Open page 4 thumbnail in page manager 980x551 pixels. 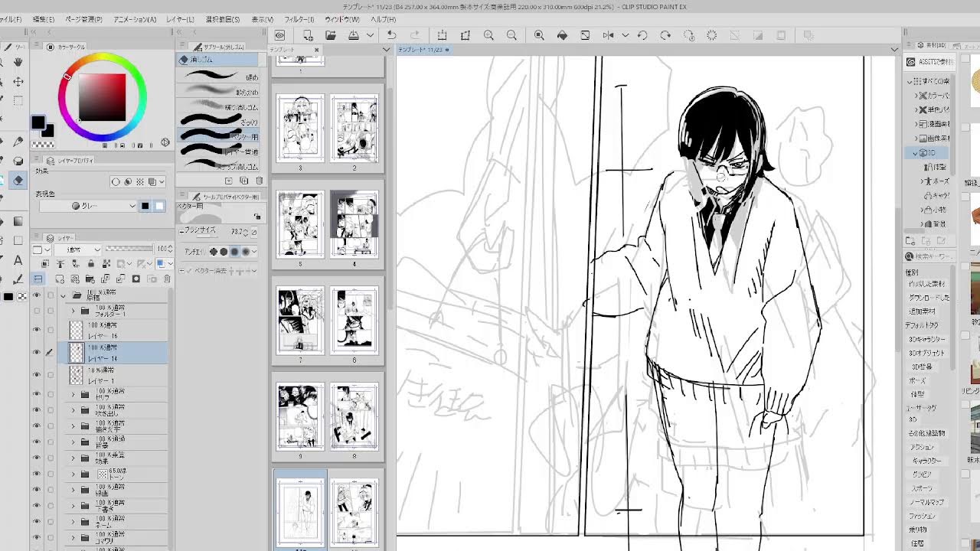354,224
